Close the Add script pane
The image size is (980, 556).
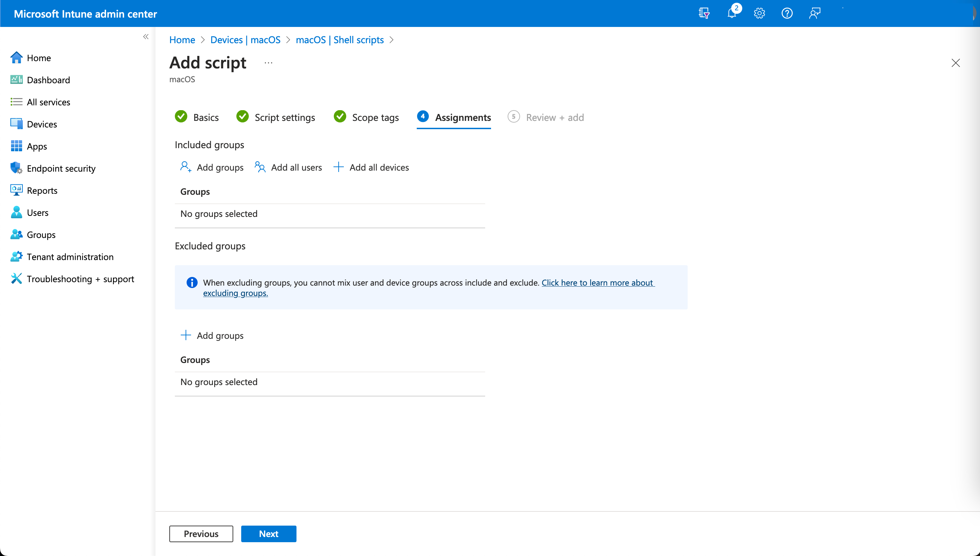click(955, 63)
